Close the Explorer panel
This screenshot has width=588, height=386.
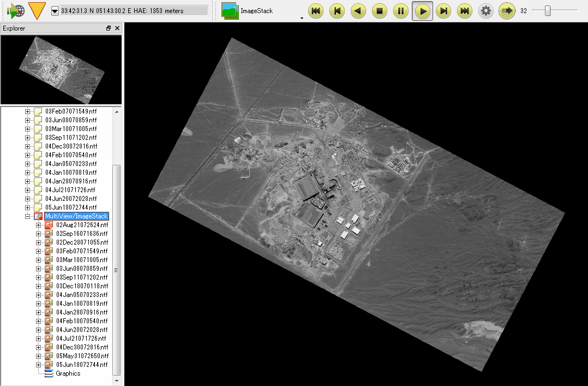117,28
